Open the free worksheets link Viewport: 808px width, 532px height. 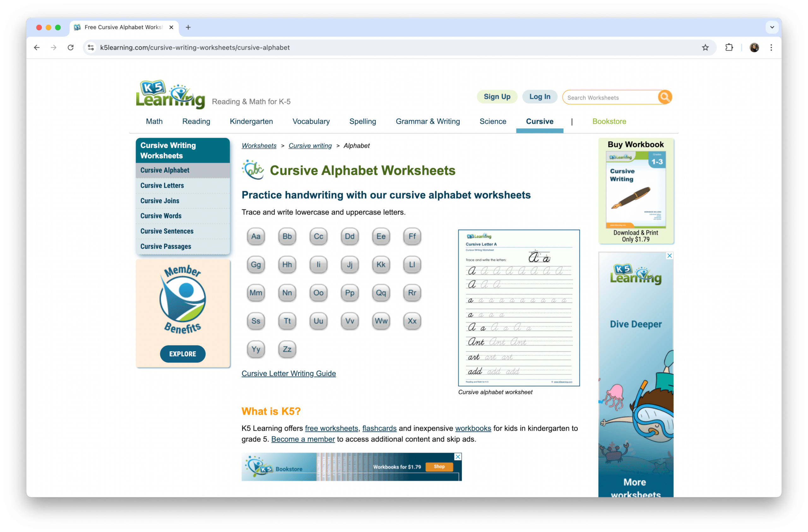[331, 428]
